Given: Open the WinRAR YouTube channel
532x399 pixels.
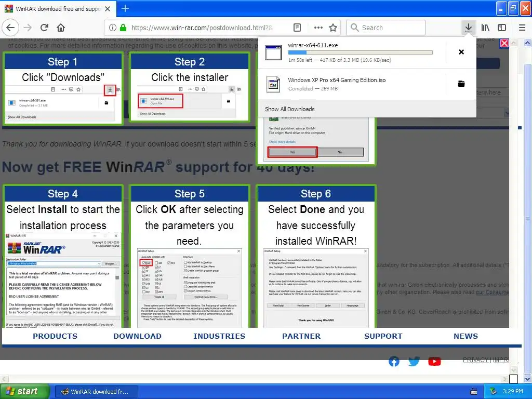Looking at the screenshot, I should pyautogui.click(x=434, y=362).
